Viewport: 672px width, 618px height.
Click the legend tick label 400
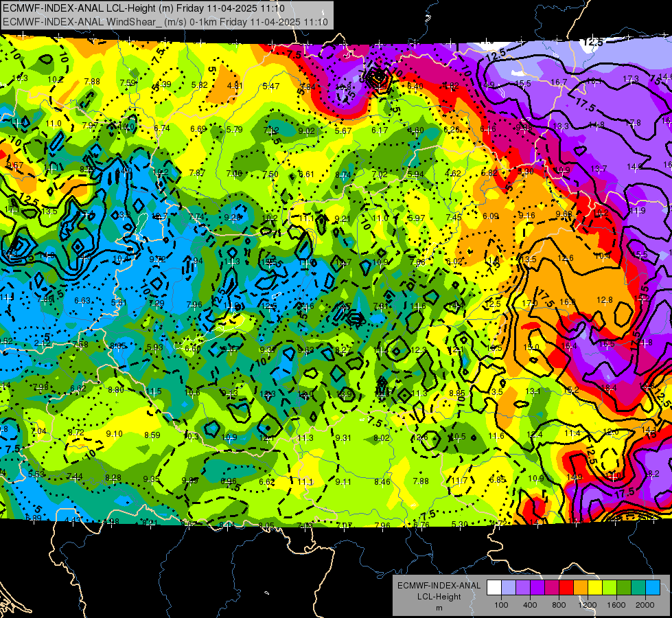[x=530, y=605]
